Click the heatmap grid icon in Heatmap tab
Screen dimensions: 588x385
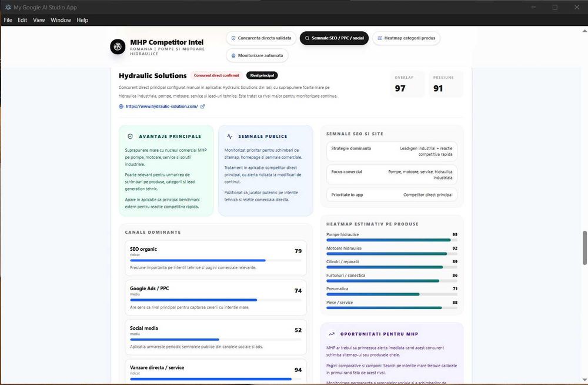[x=379, y=38]
